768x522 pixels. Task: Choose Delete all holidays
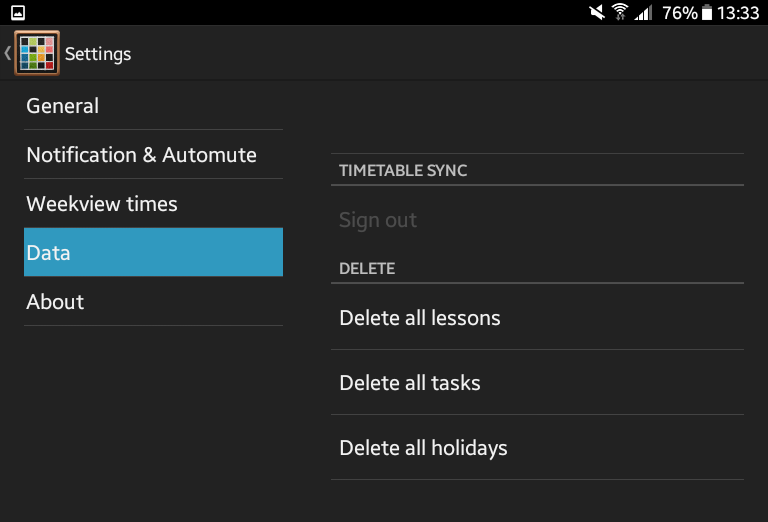click(537, 448)
